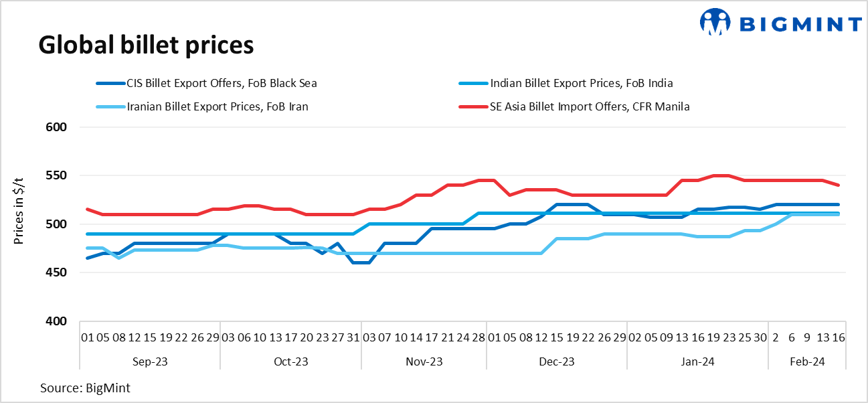Select the Oct-23 month axis label

click(291, 361)
